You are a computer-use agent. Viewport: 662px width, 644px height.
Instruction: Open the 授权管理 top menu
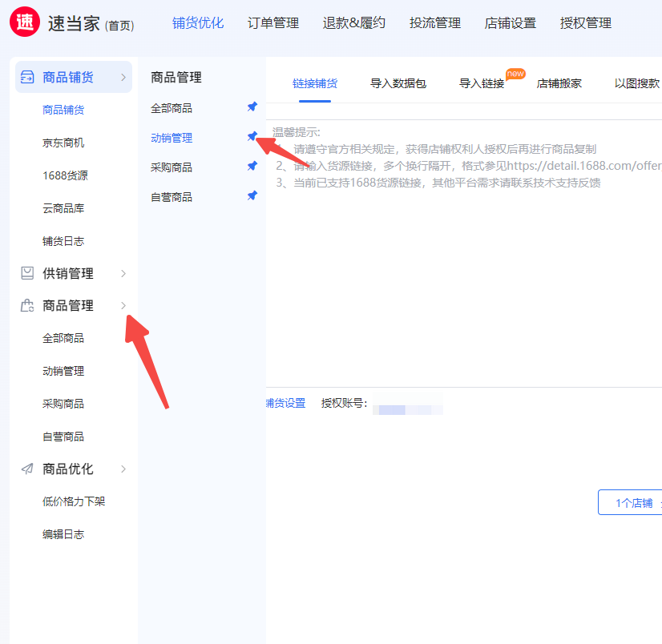click(x=586, y=22)
